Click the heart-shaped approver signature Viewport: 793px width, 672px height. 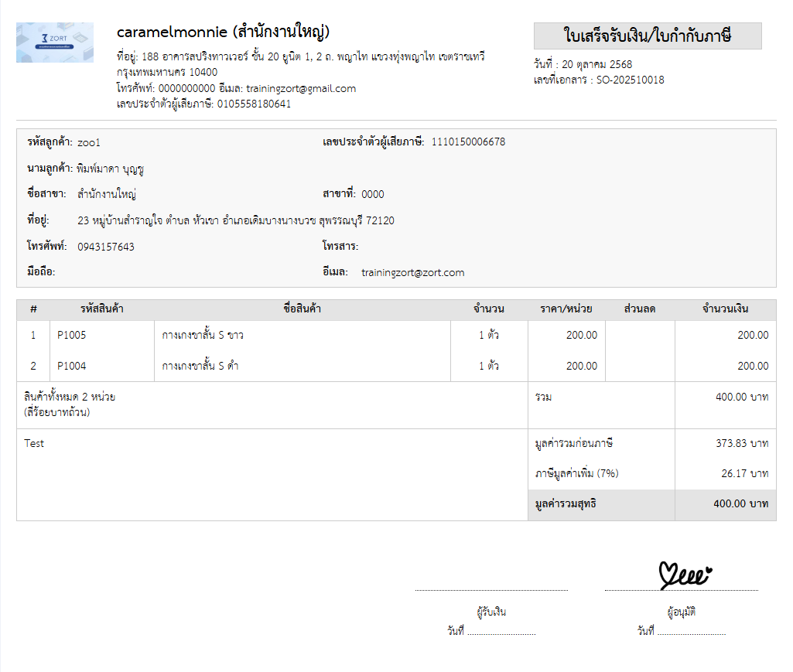685,576
